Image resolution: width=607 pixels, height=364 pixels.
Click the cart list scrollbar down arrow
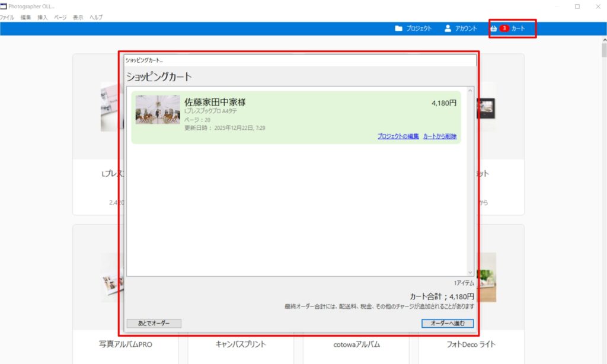(470, 272)
